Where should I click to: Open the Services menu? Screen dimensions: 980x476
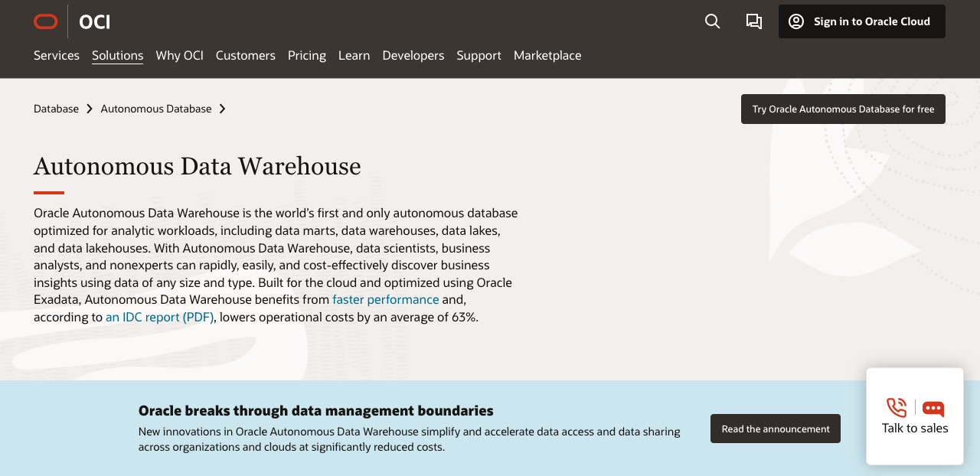click(x=57, y=55)
